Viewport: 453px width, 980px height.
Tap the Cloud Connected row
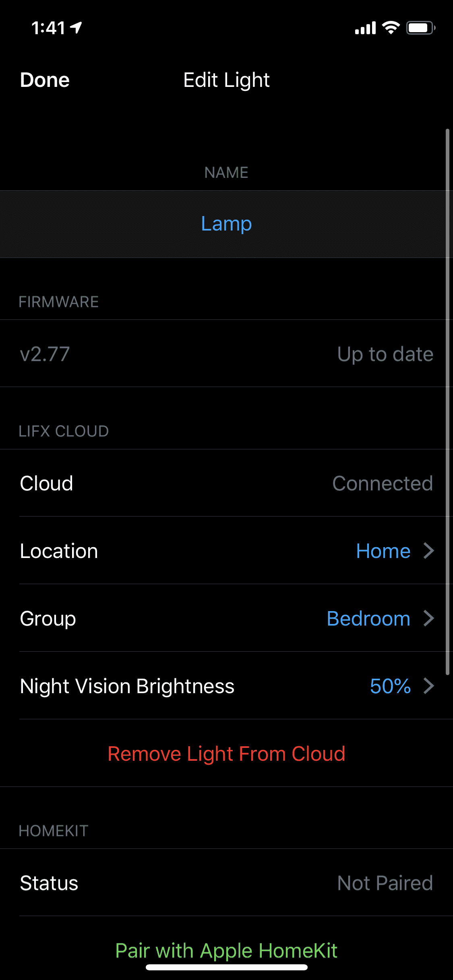[x=226, y=483]
